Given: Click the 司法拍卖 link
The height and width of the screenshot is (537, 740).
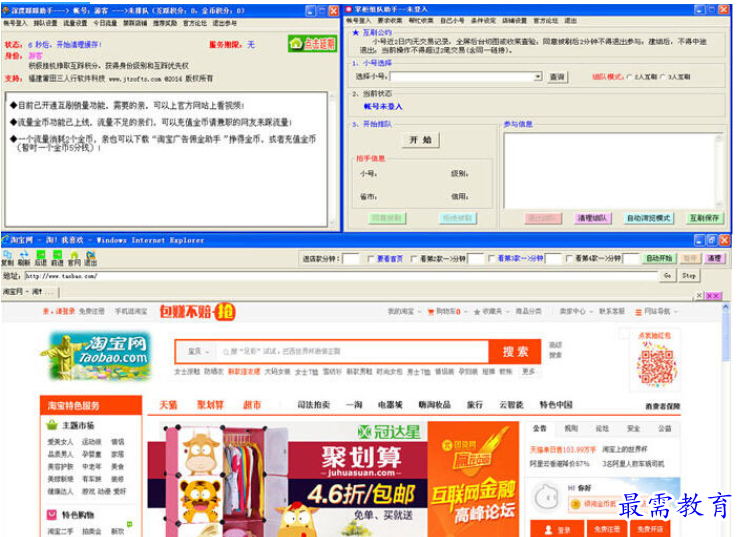Looking at the screenshot, I should coord(313,405).
